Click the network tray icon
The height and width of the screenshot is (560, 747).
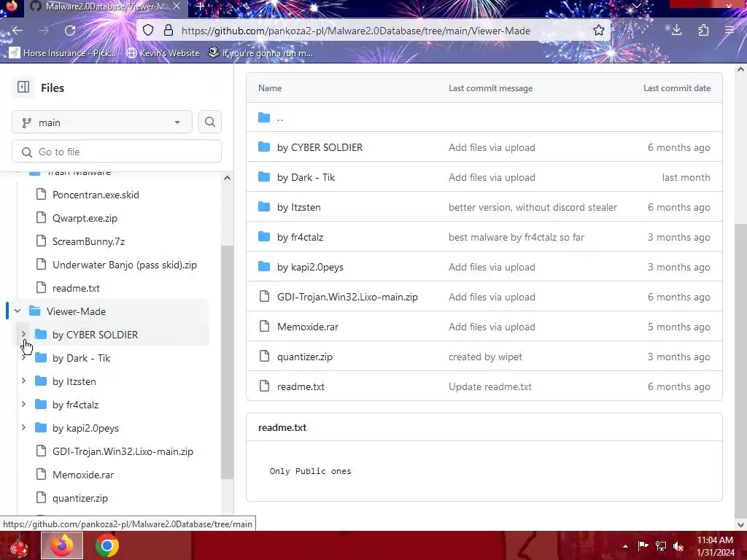click(660, 546)
